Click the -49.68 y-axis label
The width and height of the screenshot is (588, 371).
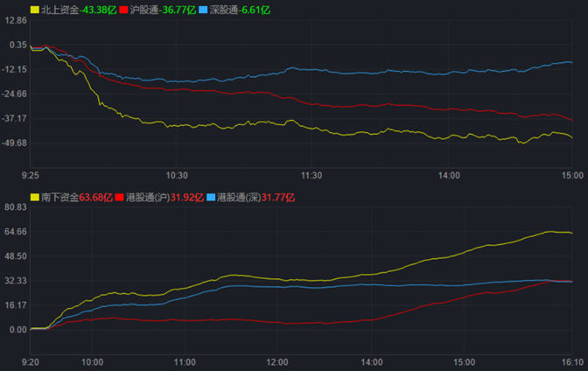[15, 143]
